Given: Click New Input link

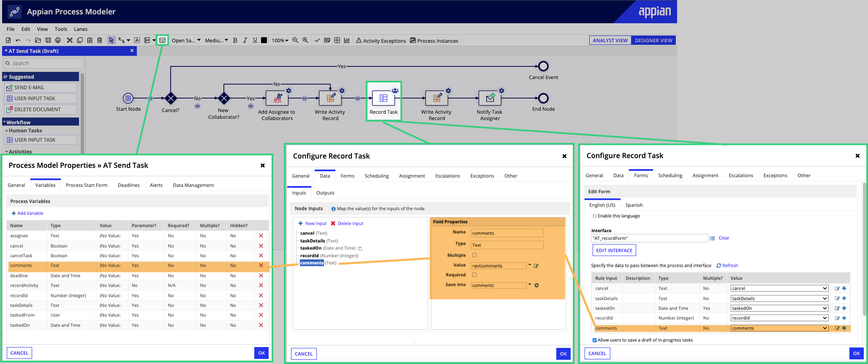Looking at the screenshot, I should tap(313, 223).
